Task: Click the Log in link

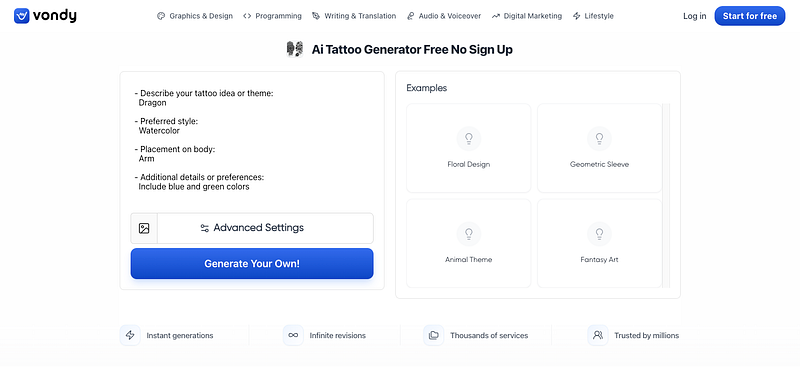Action: [x=694, y=16]
